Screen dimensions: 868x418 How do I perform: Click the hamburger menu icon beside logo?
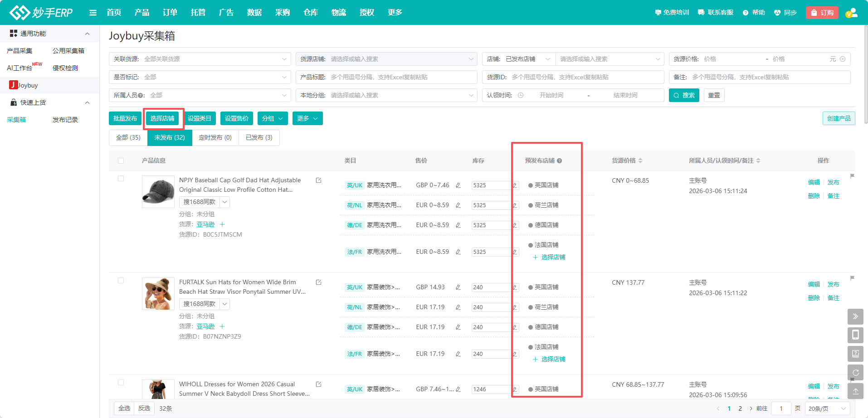[93, 13]
